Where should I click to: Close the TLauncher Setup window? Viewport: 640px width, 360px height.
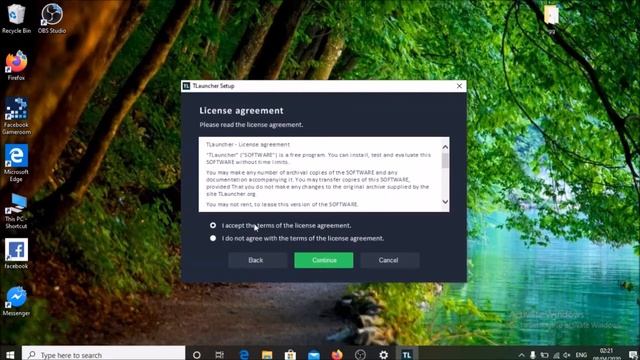tap(459, 86)
